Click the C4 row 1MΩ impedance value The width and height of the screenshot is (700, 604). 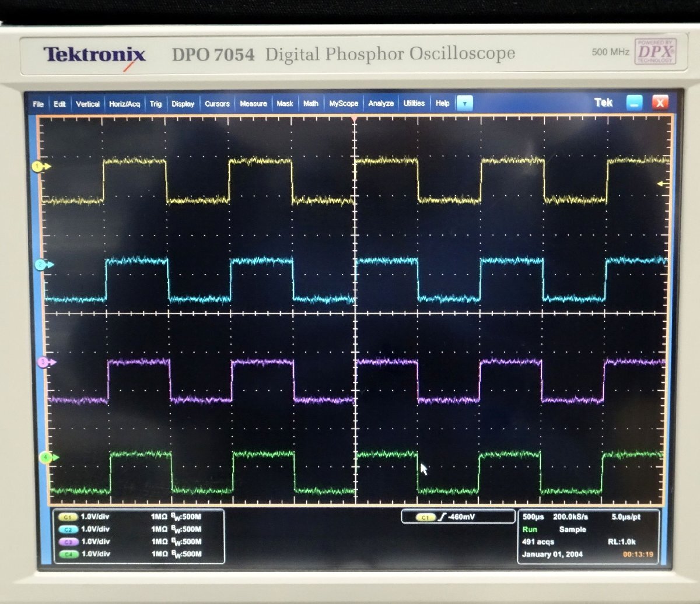click(x=159, y=553)
